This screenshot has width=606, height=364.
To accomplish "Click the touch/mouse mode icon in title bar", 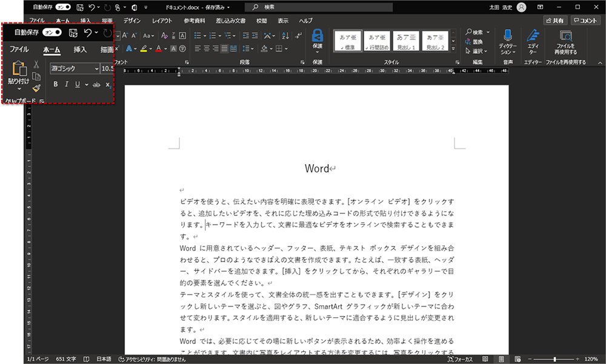I will click(118, 7).
